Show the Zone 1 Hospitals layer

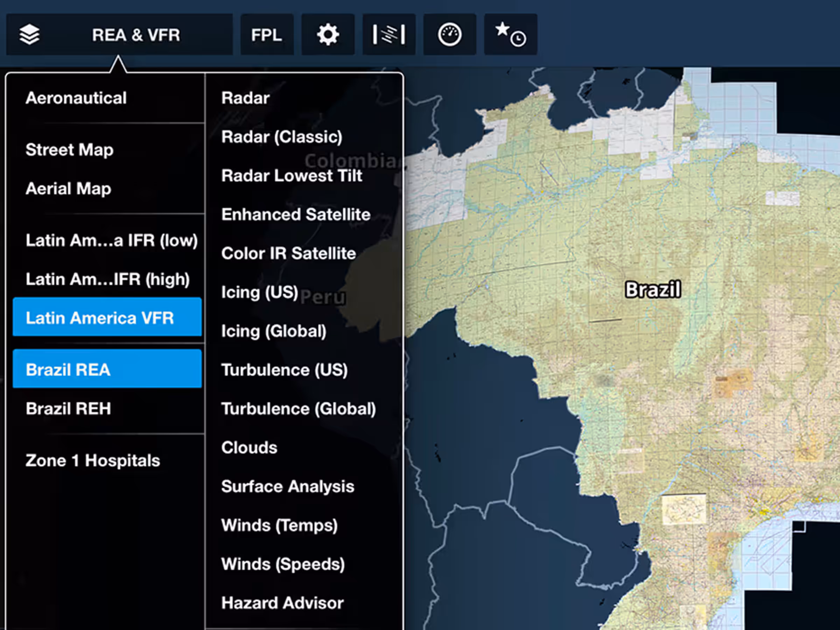point(93,460)
